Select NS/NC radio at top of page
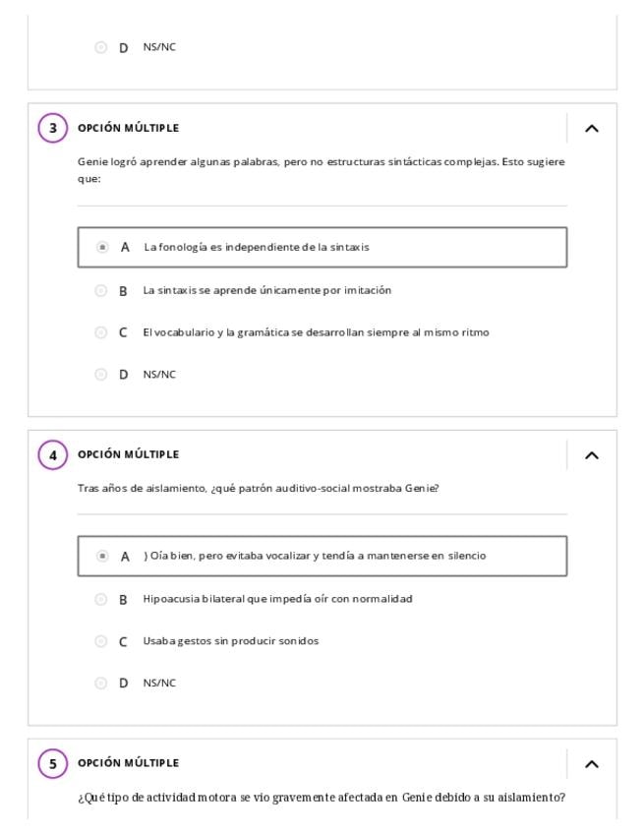 pos(100,47)
